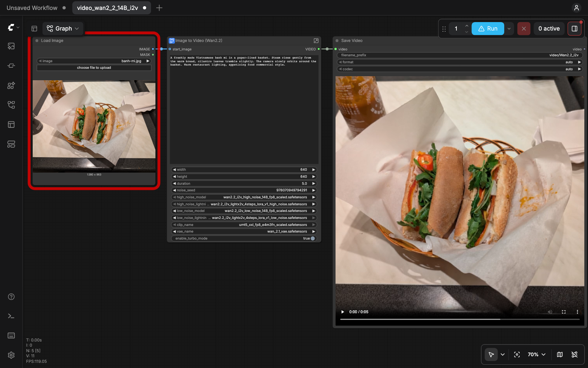This screenshot has height=368, width=588.
Task: Mute the video preview volume
Action: coord(550,312)
